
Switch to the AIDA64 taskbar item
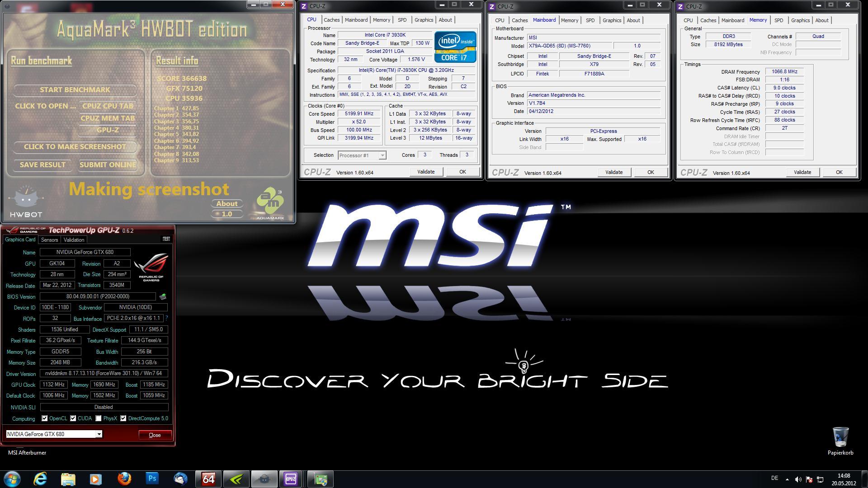pos(208,479)
